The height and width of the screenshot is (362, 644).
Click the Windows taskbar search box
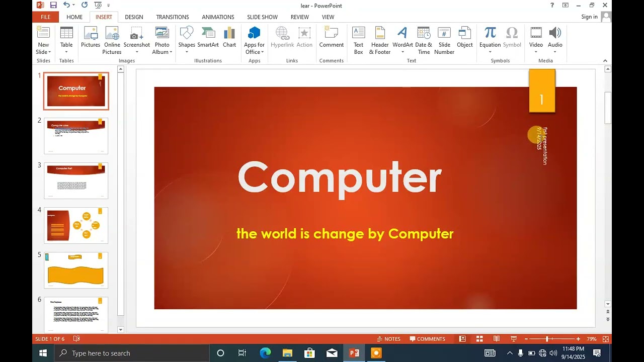pos(132,353)
